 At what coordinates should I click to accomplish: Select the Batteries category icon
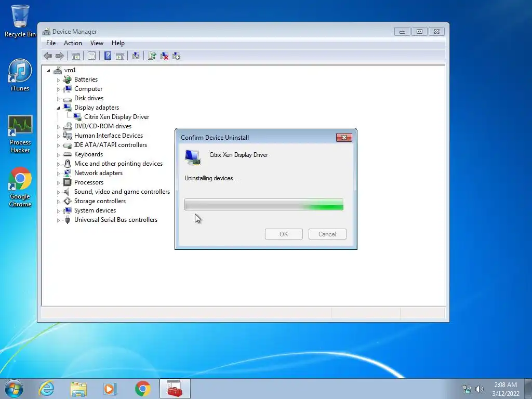pos(68,79)
